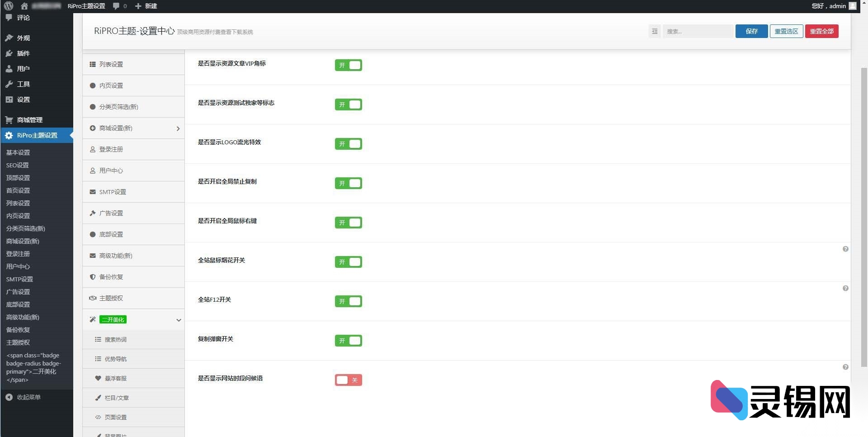Click the red 重置全部 button
Screen dimensions: 868x437
point(821,31)
